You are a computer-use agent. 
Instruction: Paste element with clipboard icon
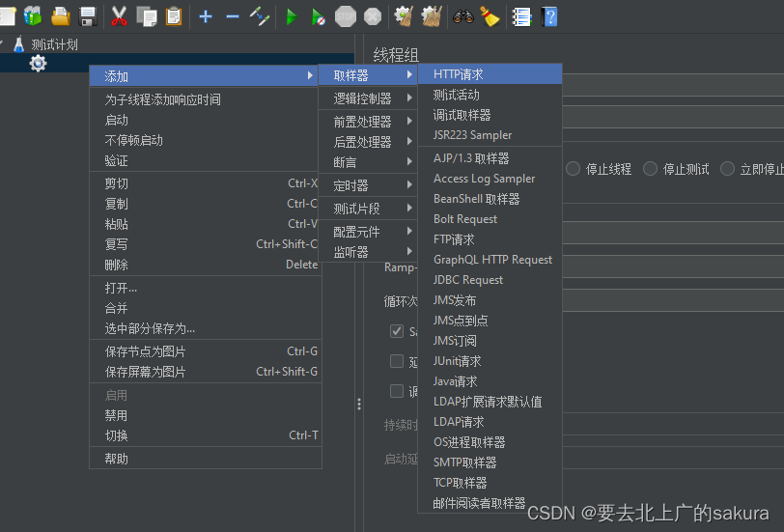click(x=174, y=16)
